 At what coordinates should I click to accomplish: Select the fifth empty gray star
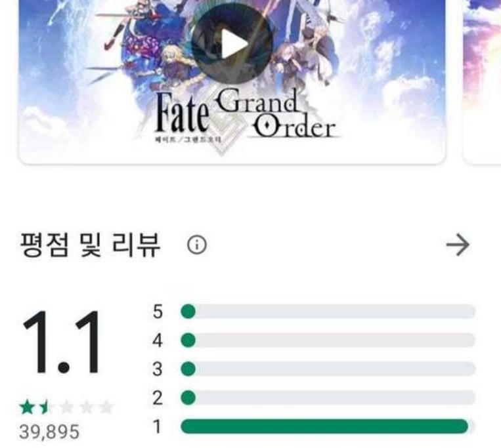(x=106, y=407)
